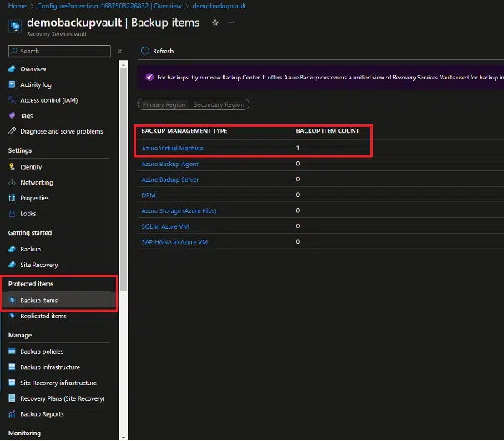Click the Networking icon
Screen dimensions: 504x441
coord(12,182)
